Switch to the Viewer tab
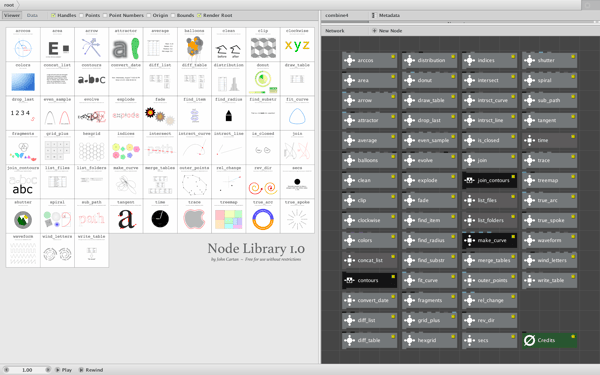The width and height of the screenshot is (600, 375). click(x=12, y=15)
